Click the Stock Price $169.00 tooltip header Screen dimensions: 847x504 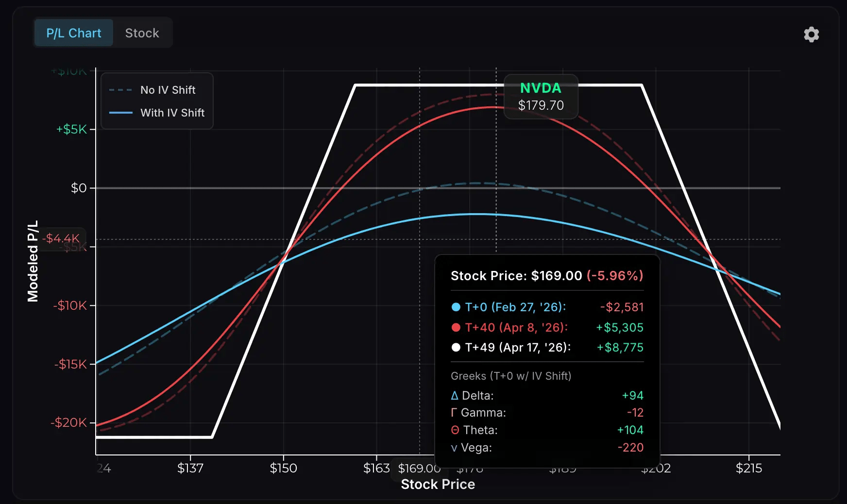pos(546,276)
